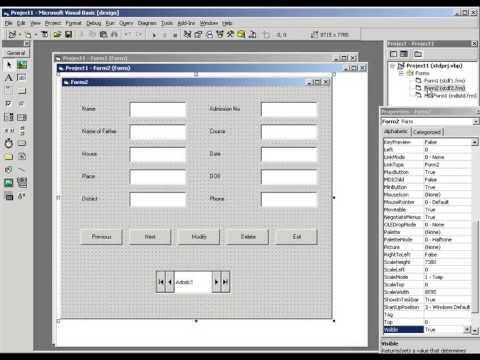This screenshot has width=480, height=360.
Task: Open the Project menu
Action: (53, 23)
